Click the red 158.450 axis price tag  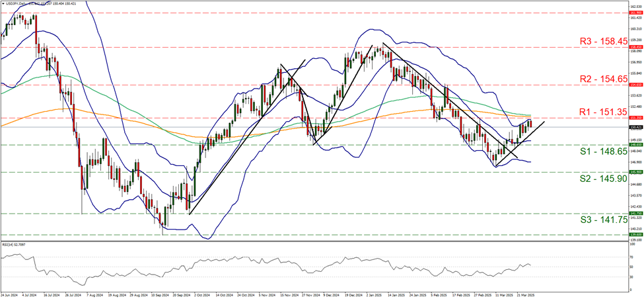[633, 47]
